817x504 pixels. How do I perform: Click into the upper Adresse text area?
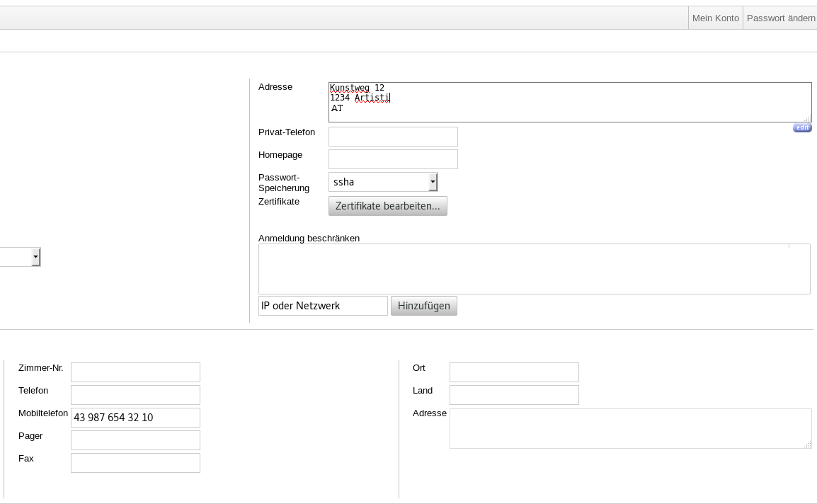569,103
